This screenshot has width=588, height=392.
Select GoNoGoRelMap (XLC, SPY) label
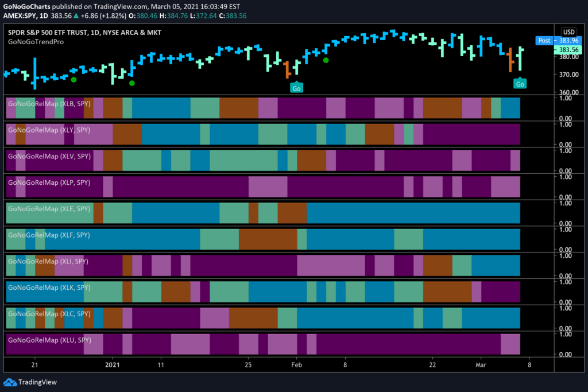pyautogui.click(x=49, y=314)
